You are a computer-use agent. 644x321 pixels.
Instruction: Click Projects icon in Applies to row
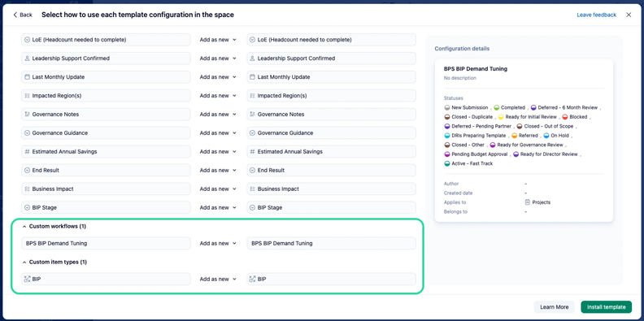528,202
